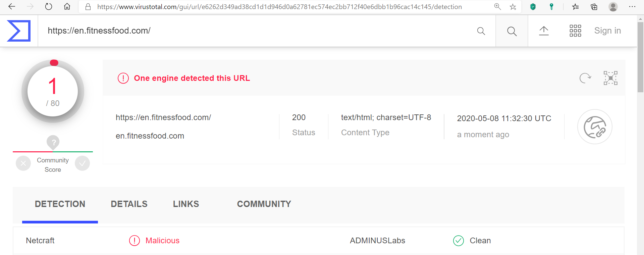
Task: Add page to browser favorites star
Action: click(x=513, y=7)
